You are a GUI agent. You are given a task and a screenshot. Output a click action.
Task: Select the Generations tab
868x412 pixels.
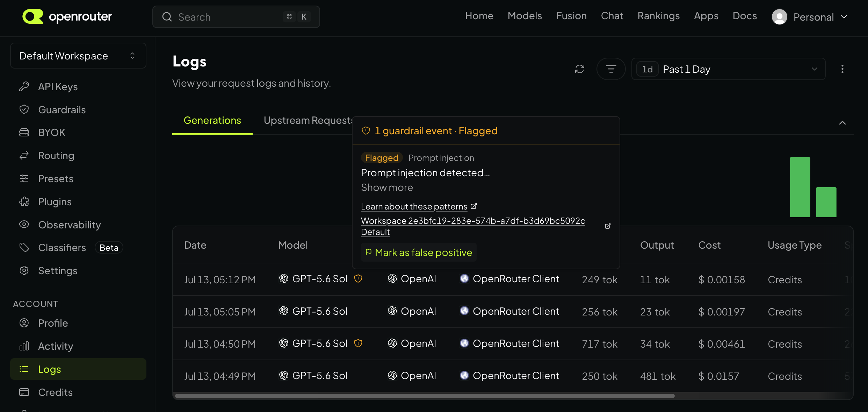pos(212,120)
